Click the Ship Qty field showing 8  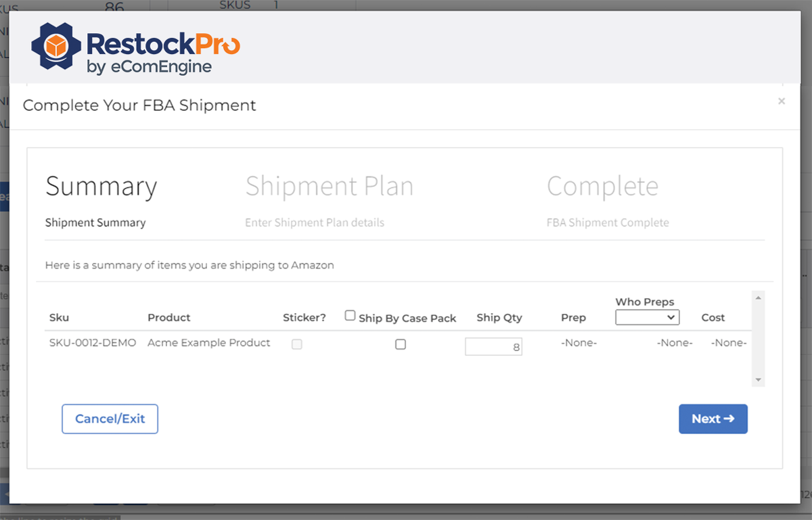pyautogui.click(x=493, y=346)
